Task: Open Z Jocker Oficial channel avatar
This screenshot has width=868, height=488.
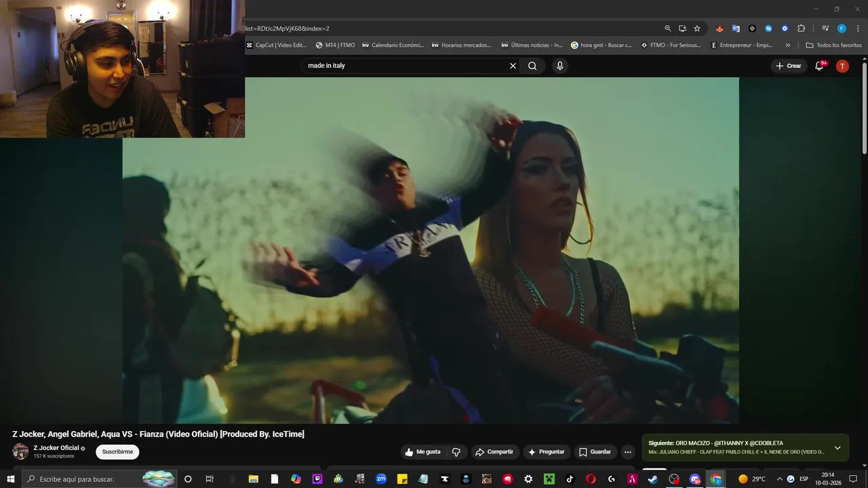Action: point(20,451)
